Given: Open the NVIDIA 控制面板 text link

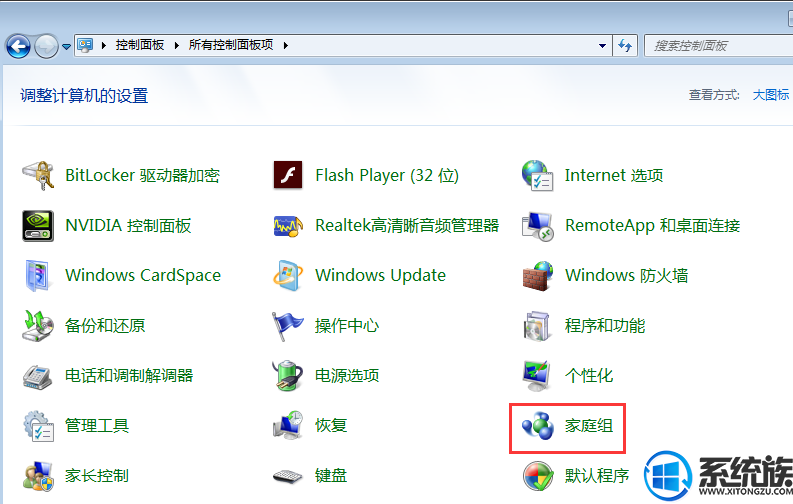Looking at the screenshot, I should (x=128, y=225).
